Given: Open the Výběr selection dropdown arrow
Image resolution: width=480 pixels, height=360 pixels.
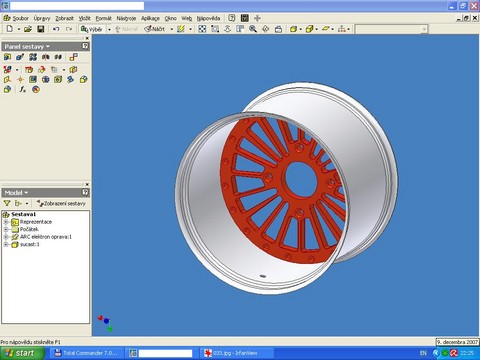Looking at the screenshot, I should point(109,29).
